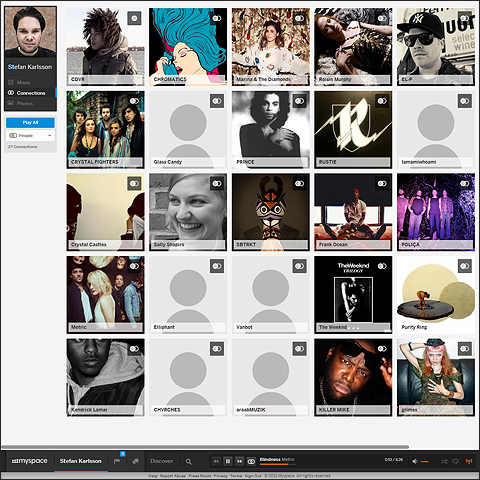Open the Terms footer link
The image size is (480, 480).
click(236, 476)
